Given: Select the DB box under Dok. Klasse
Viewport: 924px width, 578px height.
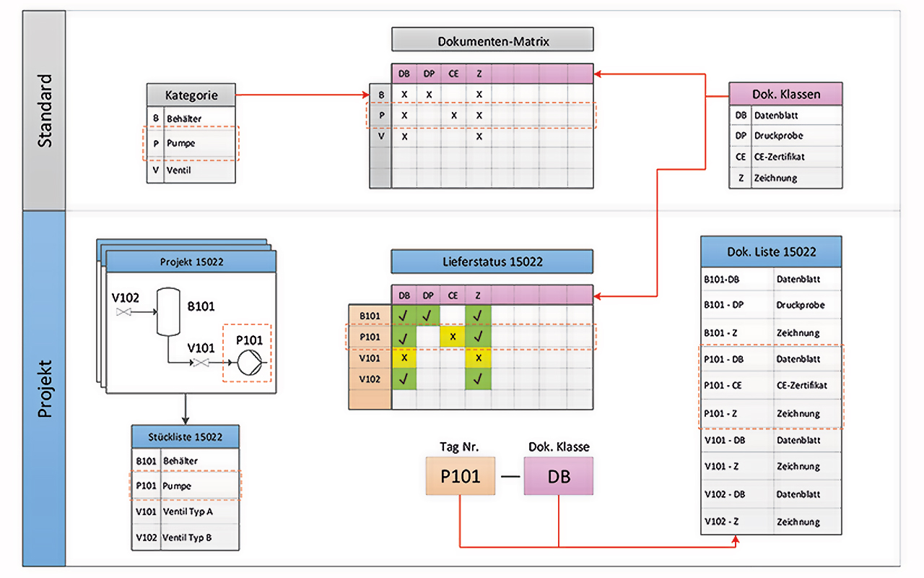Looking at the screenshot, I should pyautogui.click(x=558, y=475).
